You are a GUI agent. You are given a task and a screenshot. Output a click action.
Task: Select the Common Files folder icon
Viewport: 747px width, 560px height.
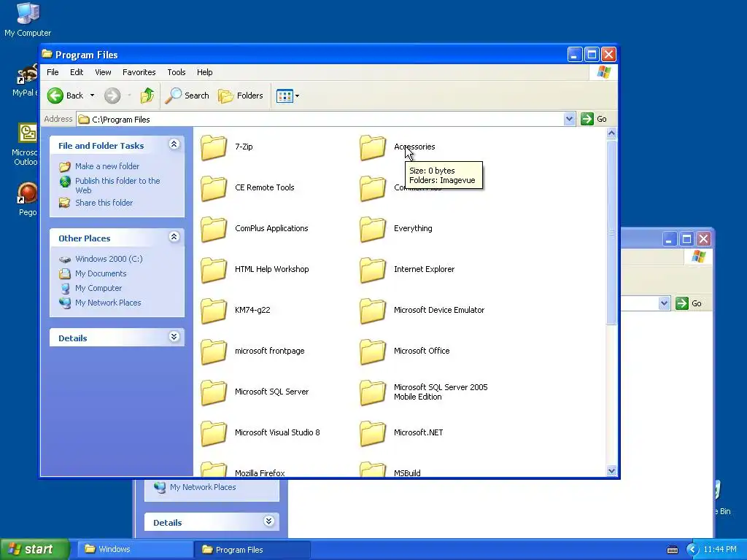click(x=373, y=188)
